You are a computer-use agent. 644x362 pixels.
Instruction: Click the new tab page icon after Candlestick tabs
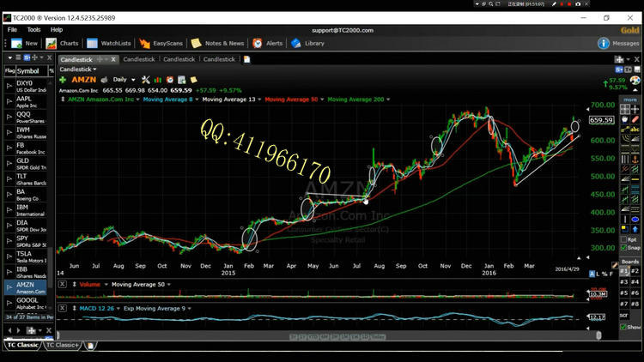(246, 59)
